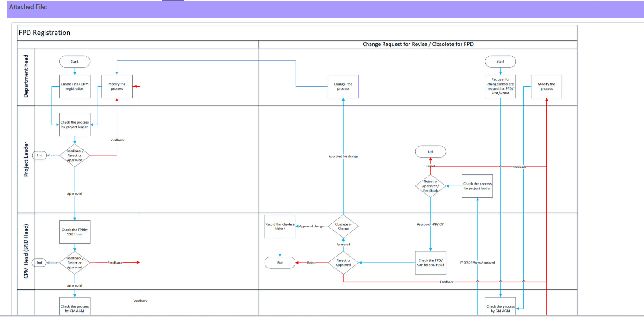The image size is (644, 317).
Task: Click the "Change the process" box
Action: pyautogui.click(x=343, y=86)
